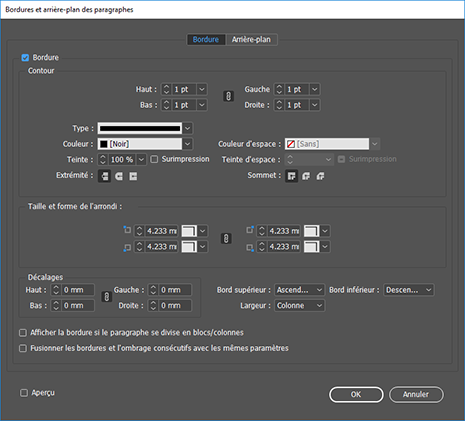Select the butt cap Extrémité icon
Screen dimensions: 465x421
104,176
